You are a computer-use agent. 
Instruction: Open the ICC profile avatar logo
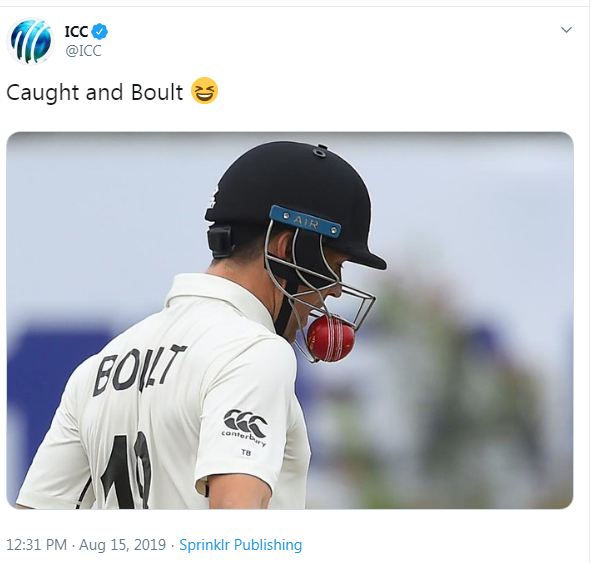tap(30, 41)
